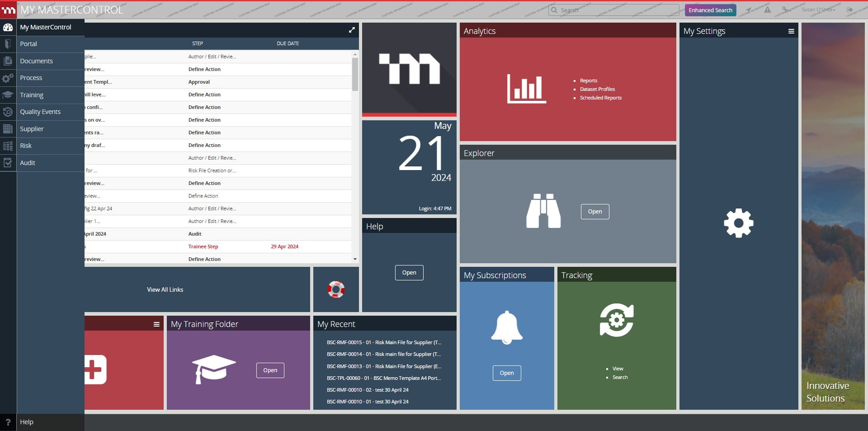Click the Enhanced Search button

click(710, 10)
